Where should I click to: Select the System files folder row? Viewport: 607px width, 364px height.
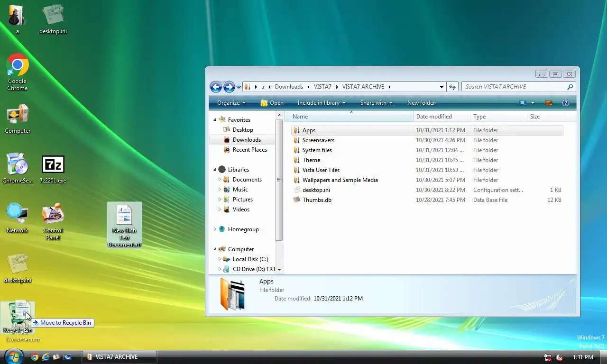(427, 150)
